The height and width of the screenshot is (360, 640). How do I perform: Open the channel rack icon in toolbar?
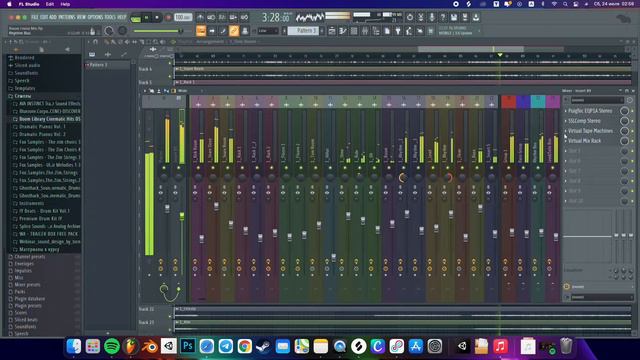point(354,31)
